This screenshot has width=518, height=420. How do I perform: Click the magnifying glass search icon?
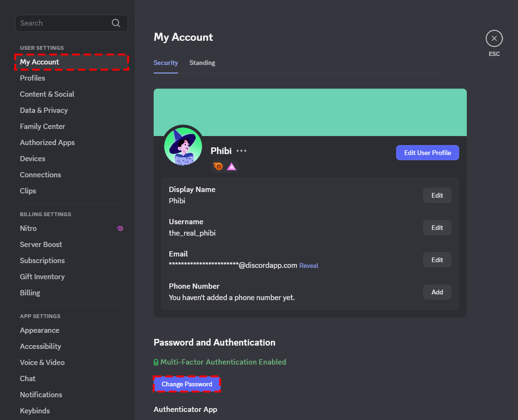(x=116, y=23)
